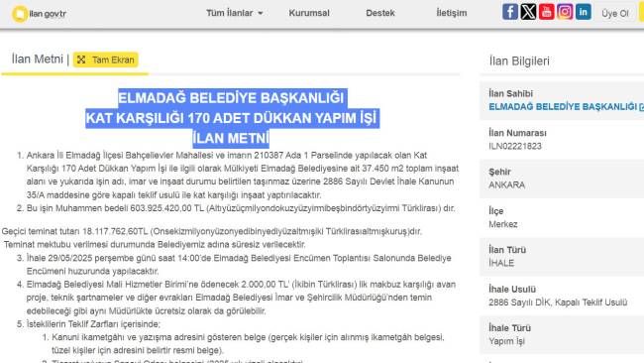
Task: Open the Instagram icon
Action: point(565,12)
